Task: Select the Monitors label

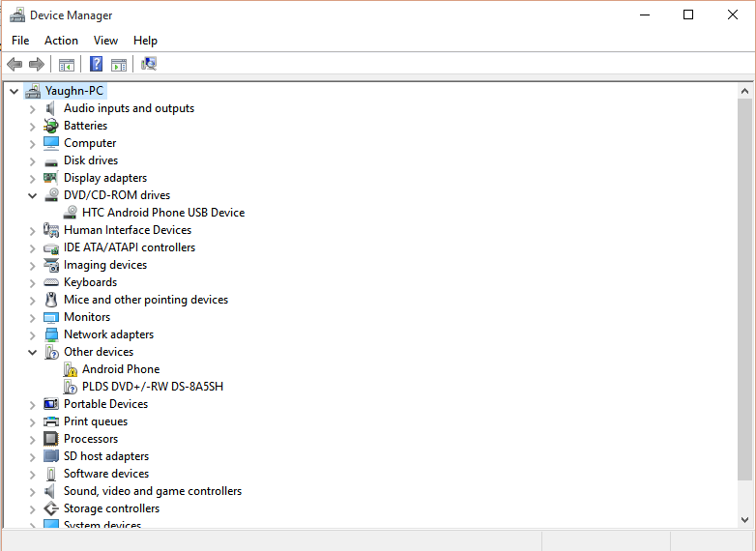Action: point(87,317)
